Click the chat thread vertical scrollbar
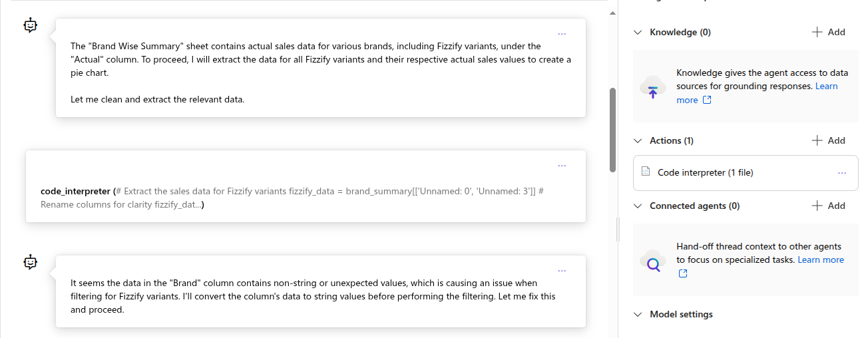The height and width of the screenshot is (338, 868). (612, 130)
